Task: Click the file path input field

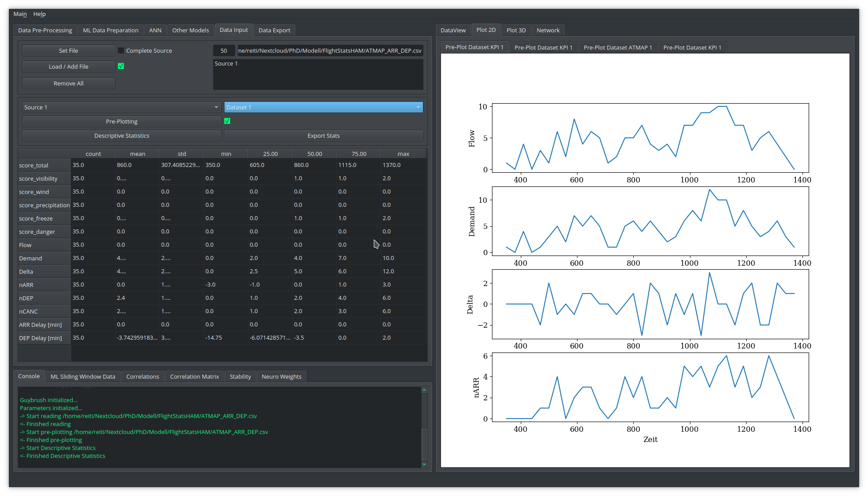Action: [329, 51]
